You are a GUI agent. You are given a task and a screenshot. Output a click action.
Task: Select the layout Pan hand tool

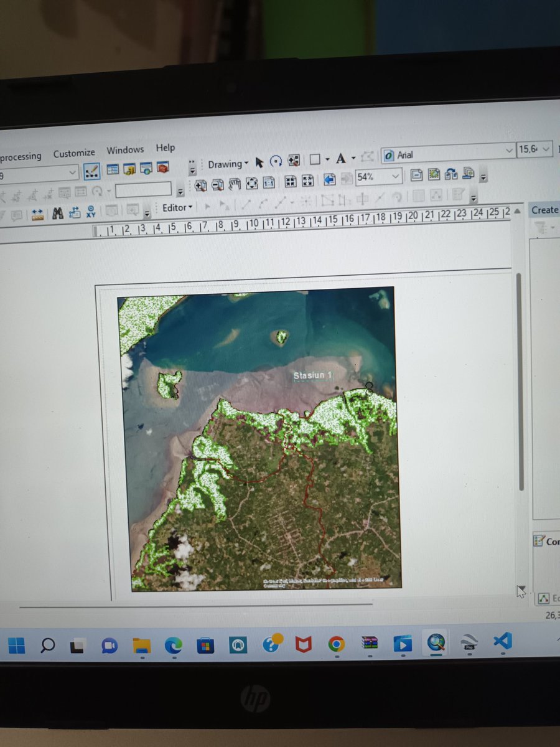235,184
